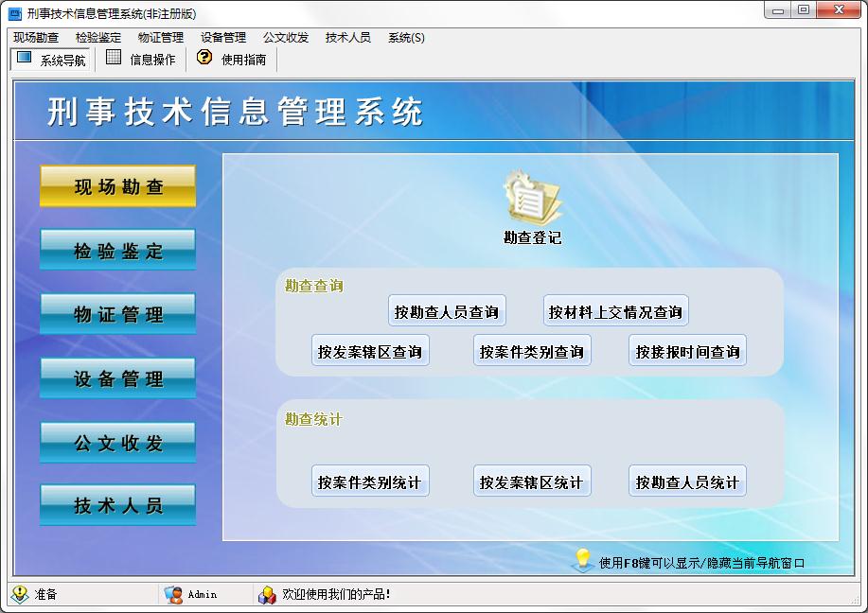This screenshot has width=868, height=613.
Task: Click the welcome message cube icon
Action: point(267,594)
